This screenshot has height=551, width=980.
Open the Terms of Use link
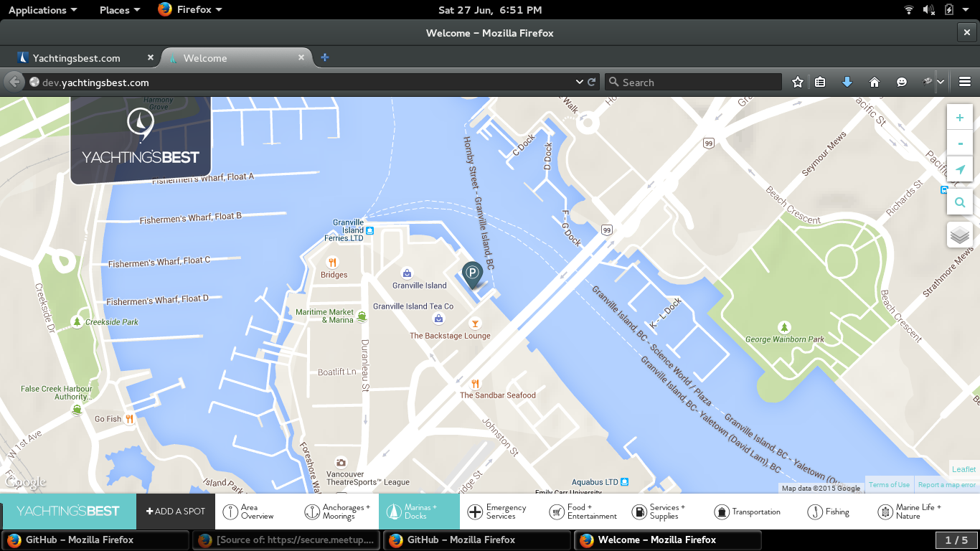(889, 485)
